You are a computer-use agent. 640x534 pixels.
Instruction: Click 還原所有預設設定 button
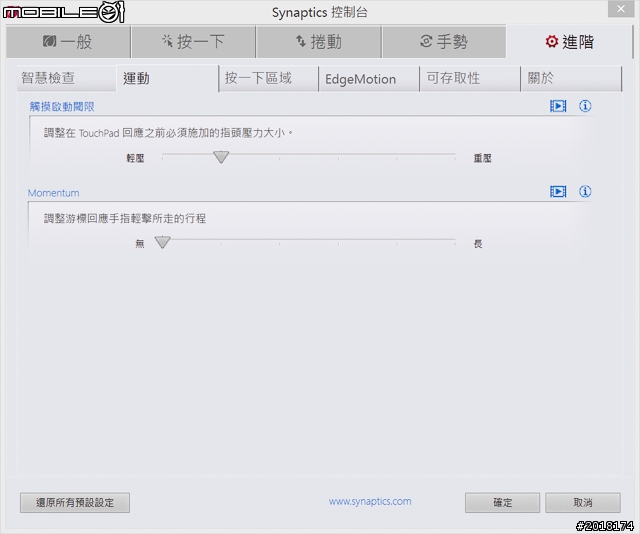[x=75, y=503]
